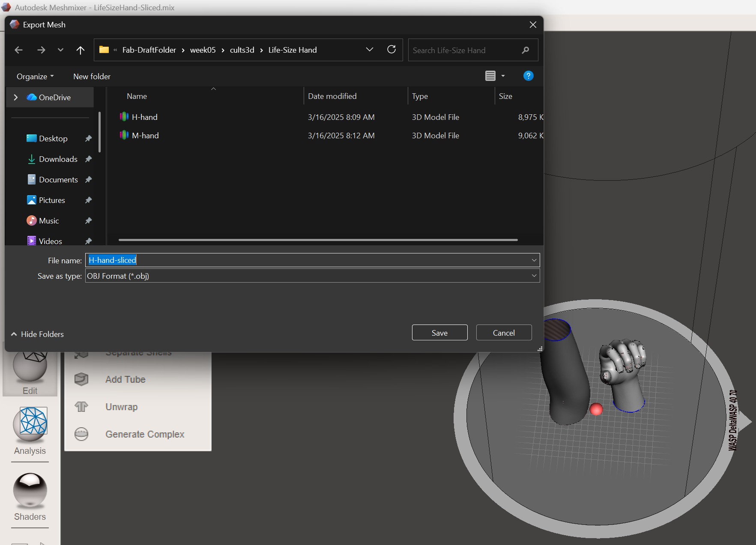Go up one folder level
The height and width of the screenshot is (545, 756).
coord(80,50)
